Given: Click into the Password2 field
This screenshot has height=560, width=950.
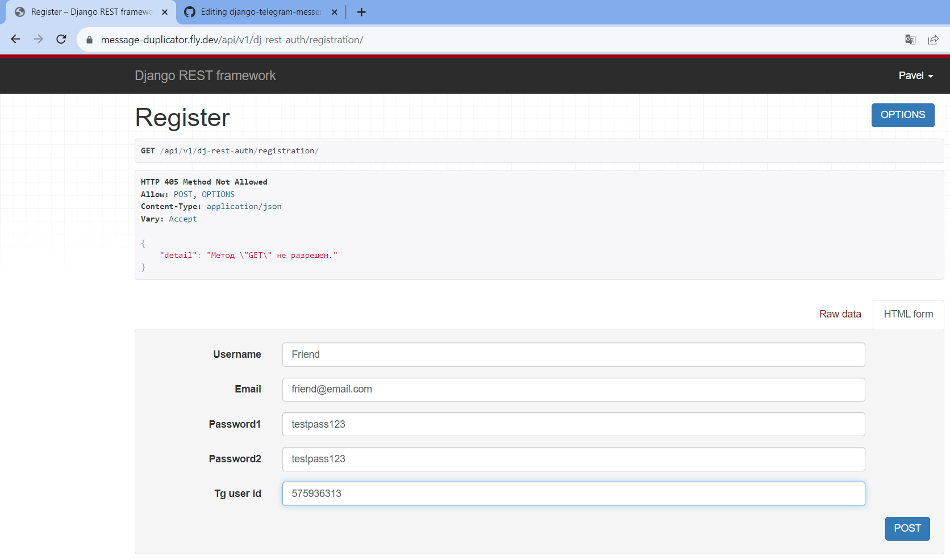Looking at the screenshot, I should click(573, 459).
